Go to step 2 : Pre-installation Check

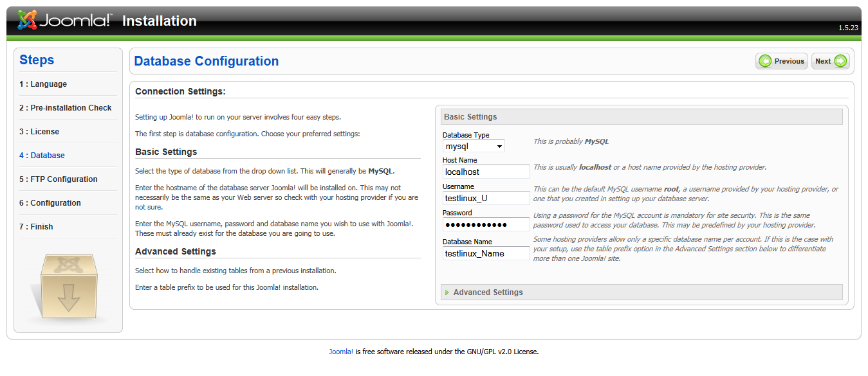tap(66, 108)
